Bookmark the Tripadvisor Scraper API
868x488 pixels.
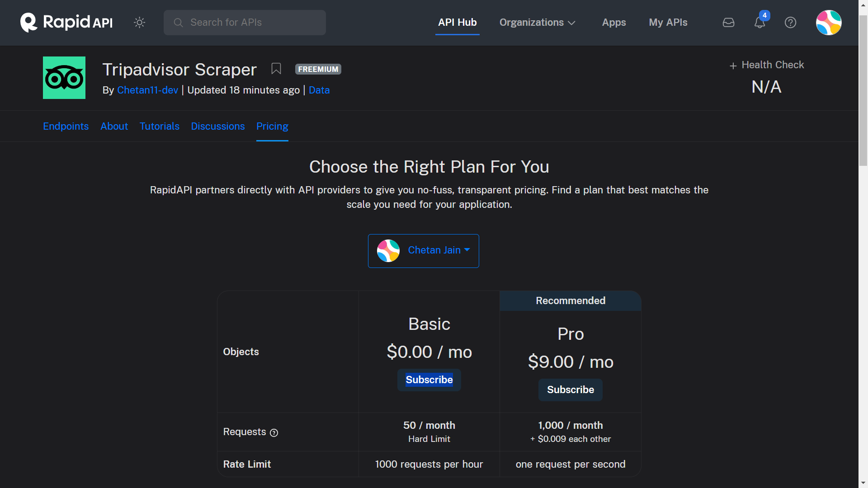coord(276,69)
